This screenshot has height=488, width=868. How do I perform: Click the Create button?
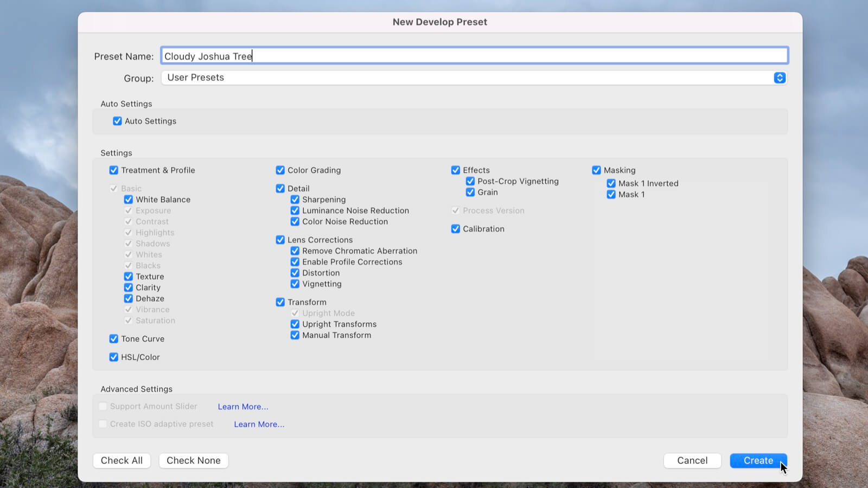click(x=758, y=460)
